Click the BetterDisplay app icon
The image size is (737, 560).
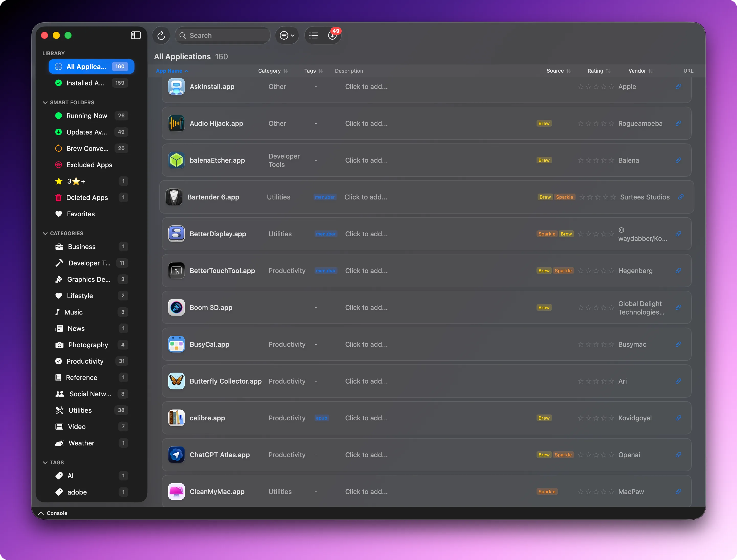176,234
